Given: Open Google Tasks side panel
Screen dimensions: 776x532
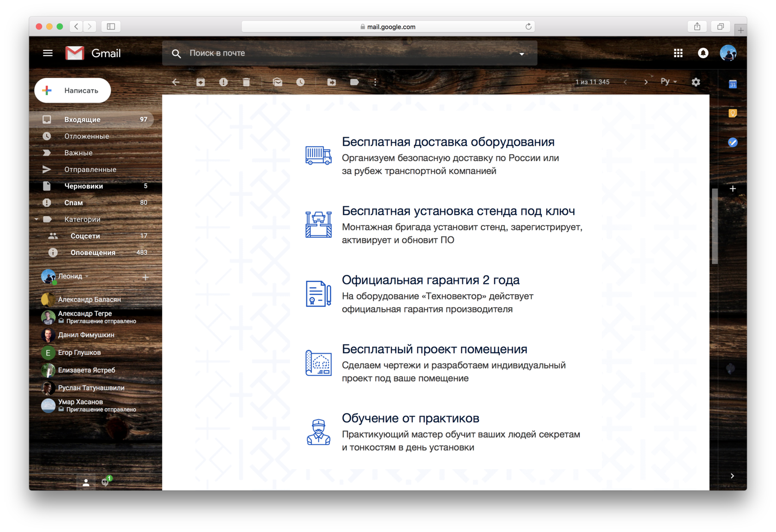Looking at the screenshot, I should 733,142.
